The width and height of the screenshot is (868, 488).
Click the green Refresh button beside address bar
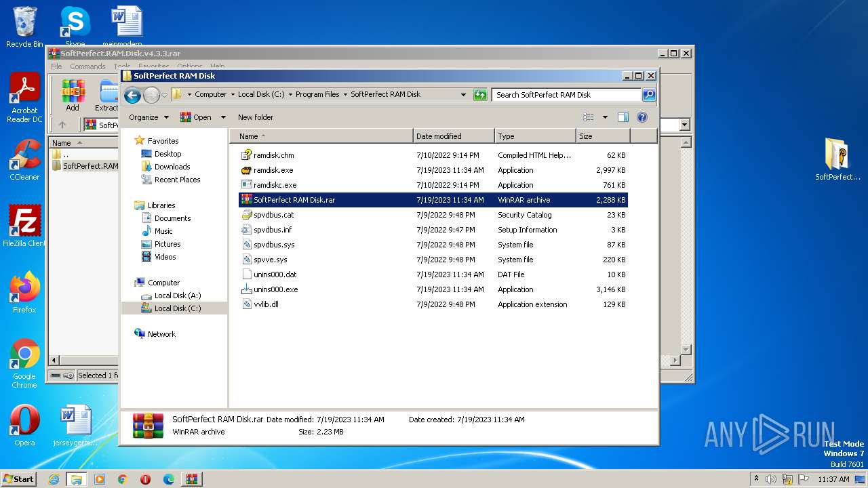[480, 95]
